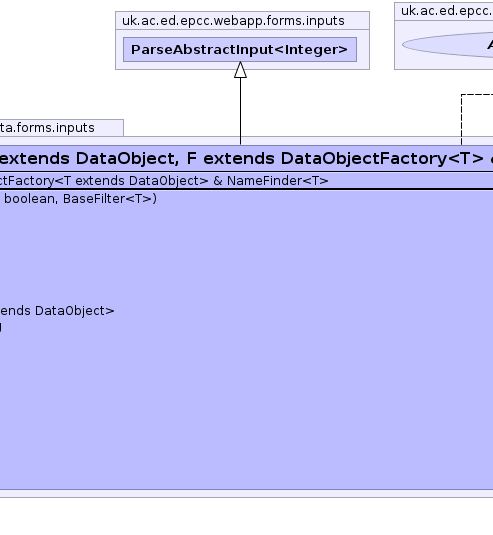Click the 'boolean, BaseFilter<T>)' method signature
Screen dimensions: 493x535
(81, 199)
